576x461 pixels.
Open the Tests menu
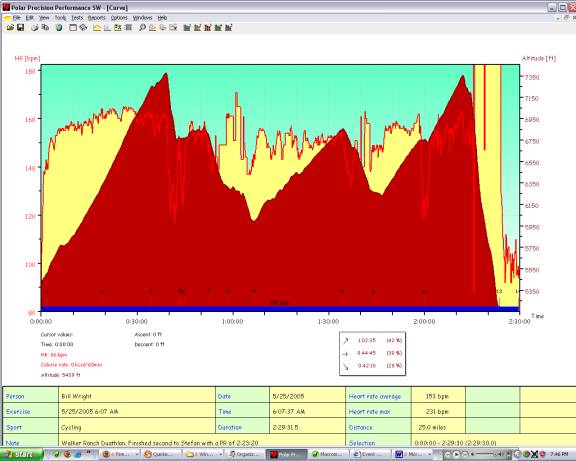[77, 18]
